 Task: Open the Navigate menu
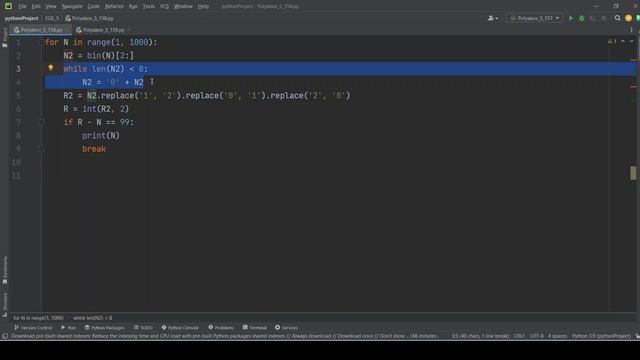pyautogui.click(x=72, y=6)
